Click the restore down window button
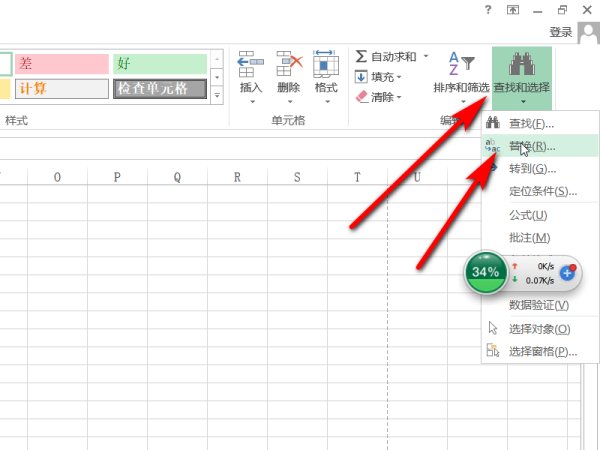Screen dimensions: 600x450 click(562, 10)
